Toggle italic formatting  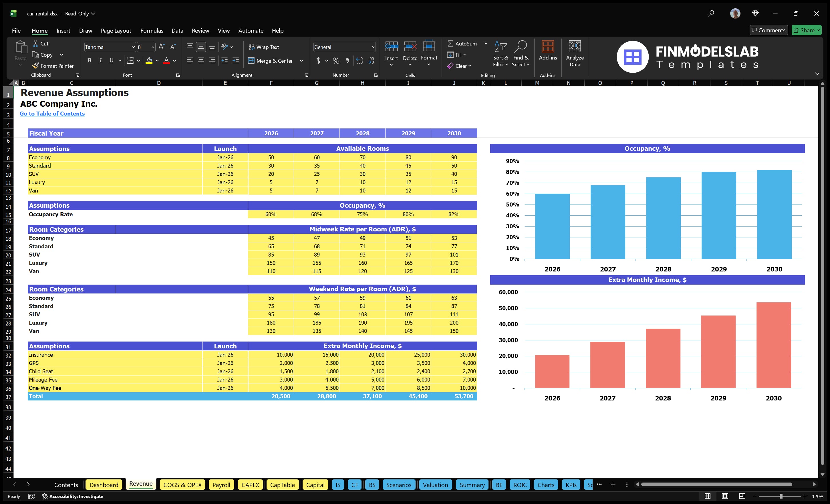pyautogui.click(x=100, y=61)
